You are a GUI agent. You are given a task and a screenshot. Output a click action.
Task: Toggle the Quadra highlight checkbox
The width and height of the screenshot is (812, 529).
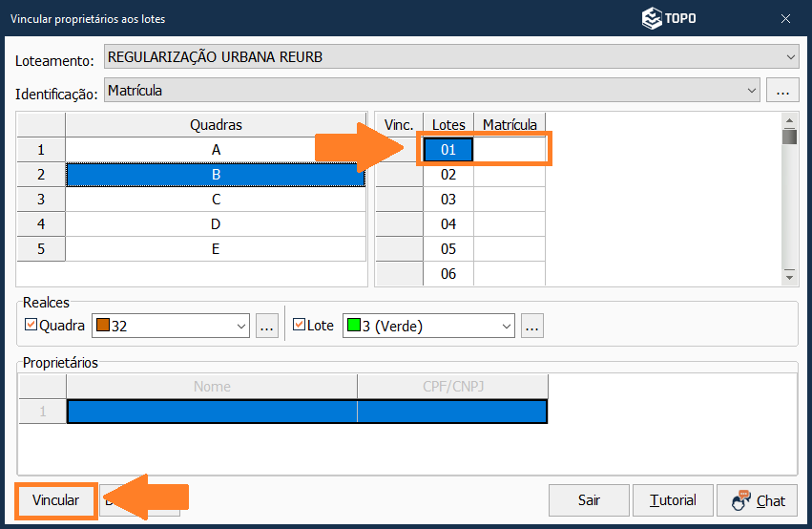coord(31,326)
